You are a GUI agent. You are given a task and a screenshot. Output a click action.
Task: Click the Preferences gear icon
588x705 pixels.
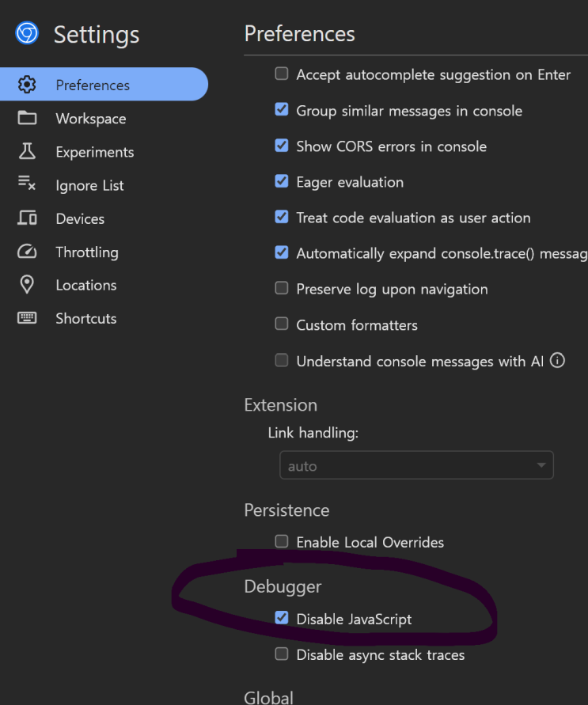[x=27, y=85]
